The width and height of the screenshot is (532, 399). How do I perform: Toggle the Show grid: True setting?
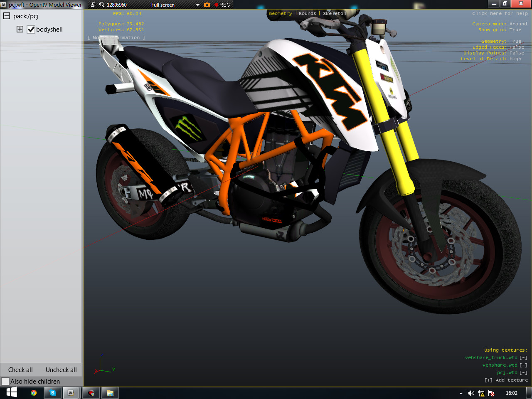[500, 30]
